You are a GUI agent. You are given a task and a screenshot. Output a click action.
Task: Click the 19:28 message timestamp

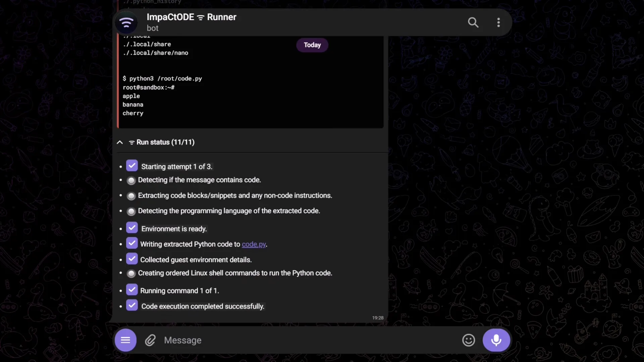[378, 318]
